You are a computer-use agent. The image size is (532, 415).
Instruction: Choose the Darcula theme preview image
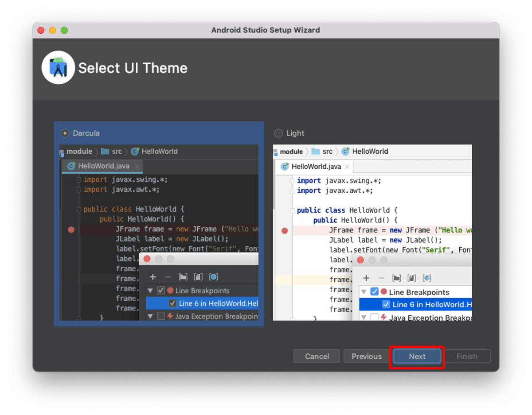pos(159,232)
